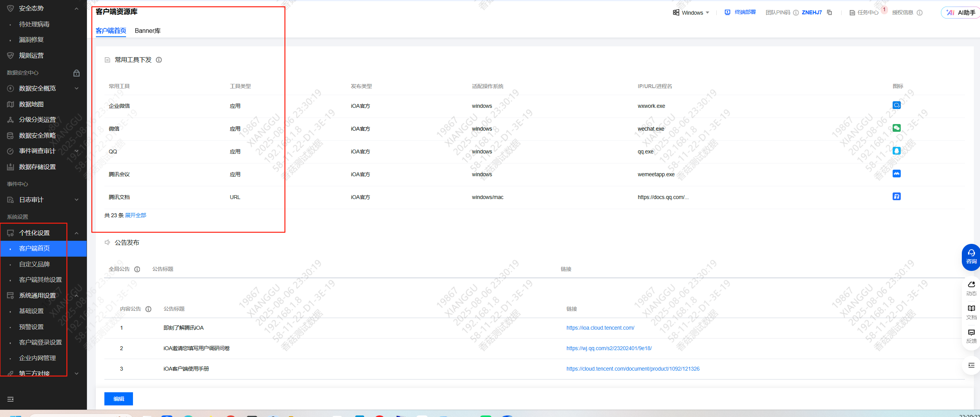The width and height of the screenshot is (980, 417).
Task: Click the 企业微信 app icon in table
Action: [x=896, y=105]
